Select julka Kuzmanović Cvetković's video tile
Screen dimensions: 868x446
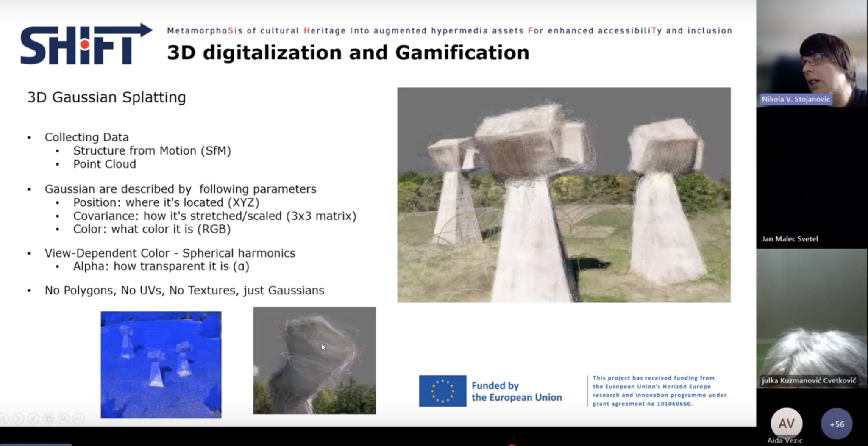pos(812,318)
